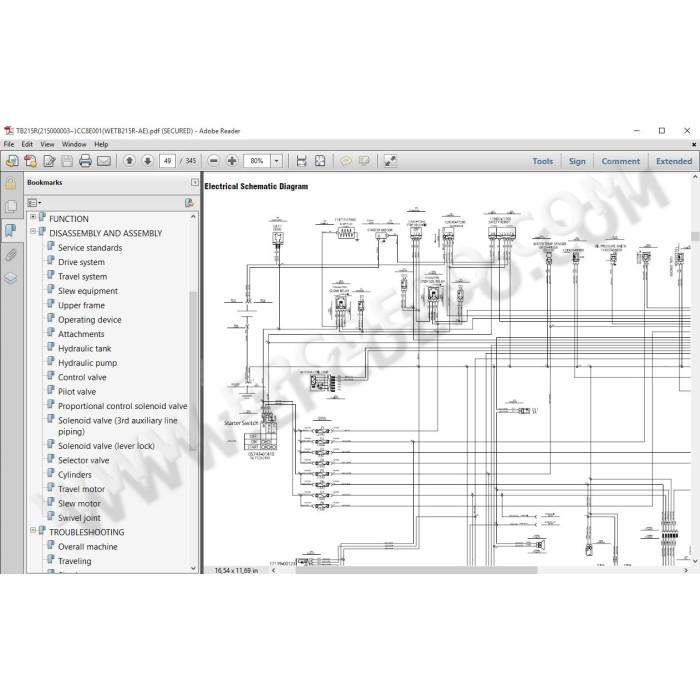The height and width of the screenshot is (700, 700).
Task: Add a sticky note comment
Action: (x=346, y=161)
